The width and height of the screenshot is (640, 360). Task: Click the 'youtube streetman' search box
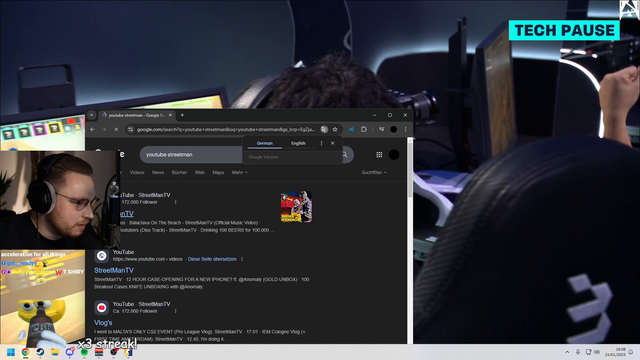pos(192,155)
